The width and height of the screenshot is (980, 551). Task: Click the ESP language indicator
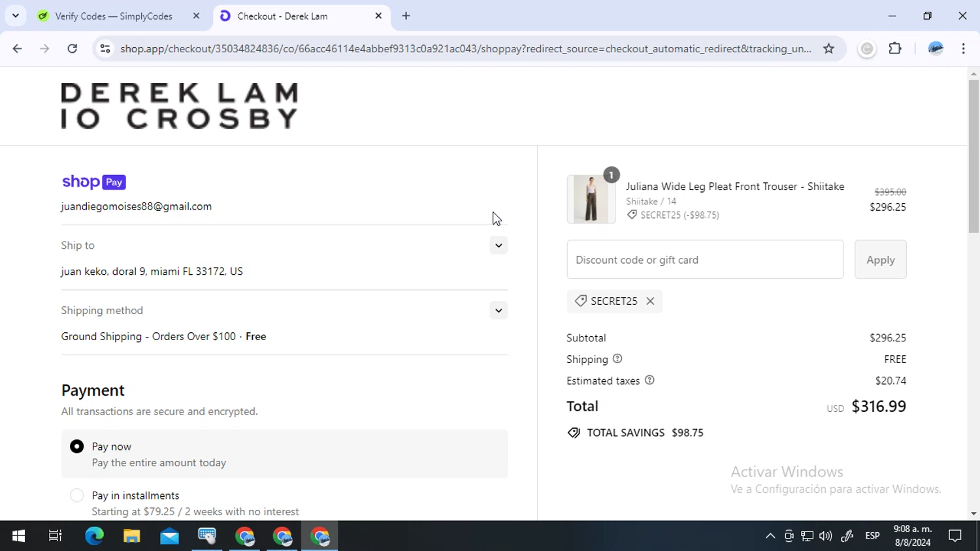[872, 536]
